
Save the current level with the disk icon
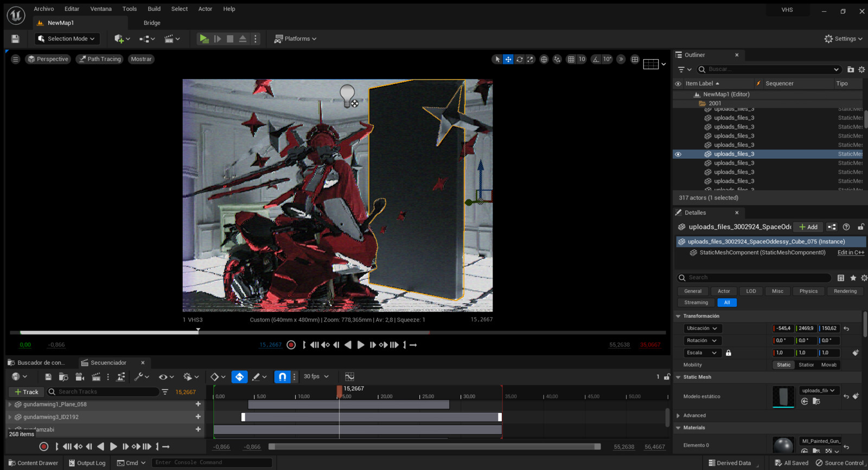15,38
